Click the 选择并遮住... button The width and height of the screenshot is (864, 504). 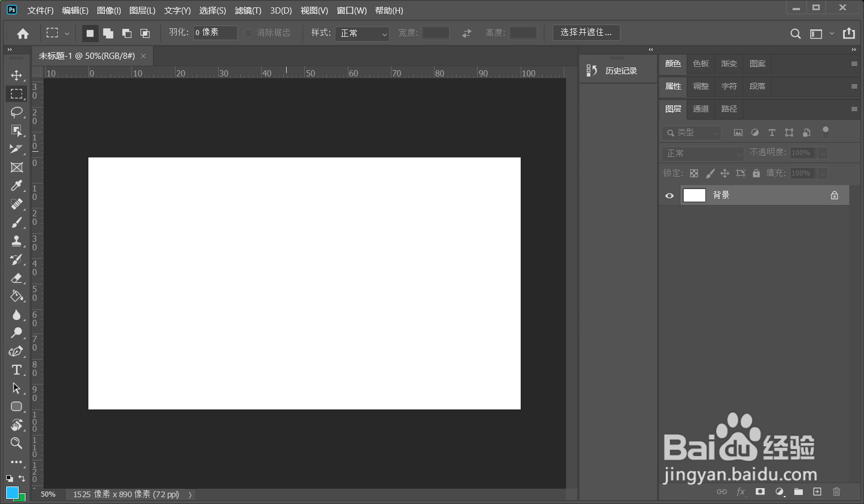coord(586,33)
